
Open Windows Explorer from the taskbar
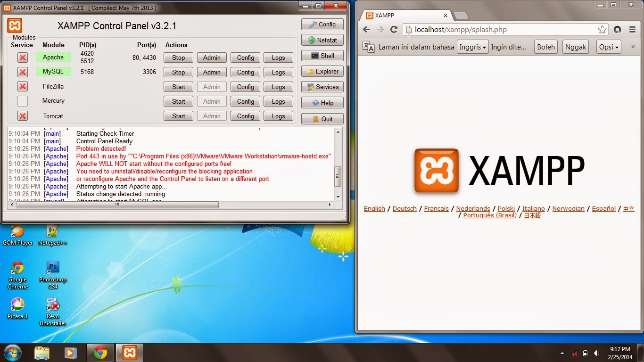coord(42,353)
